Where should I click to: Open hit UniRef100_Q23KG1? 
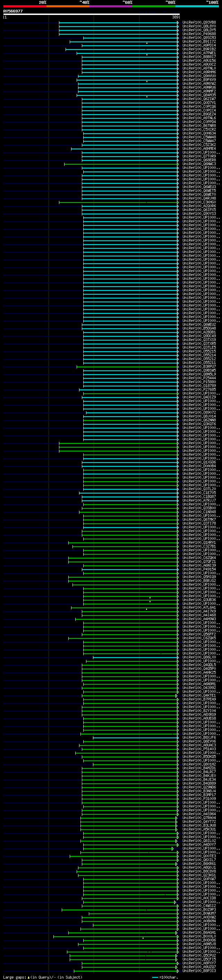(199, 875)
